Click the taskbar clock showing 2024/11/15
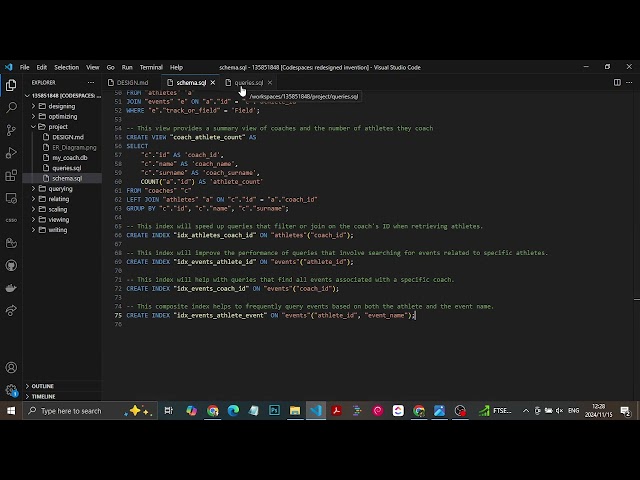Screen dimensions: 640x480 tap(598, 411)
